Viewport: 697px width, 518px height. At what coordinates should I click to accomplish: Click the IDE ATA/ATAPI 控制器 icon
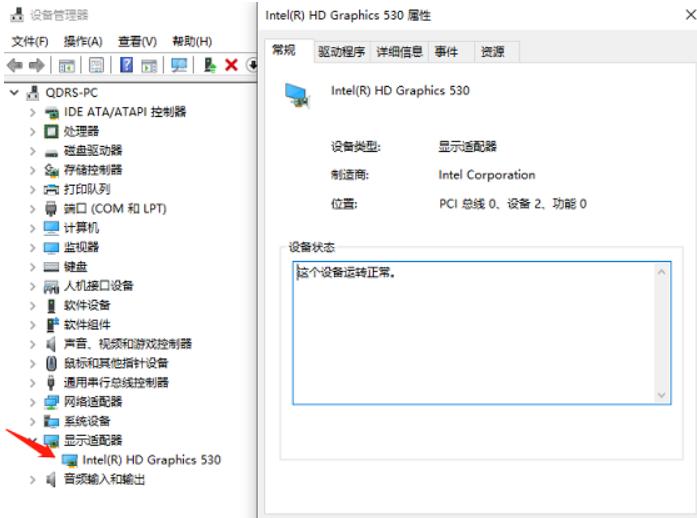click(52, 112)
